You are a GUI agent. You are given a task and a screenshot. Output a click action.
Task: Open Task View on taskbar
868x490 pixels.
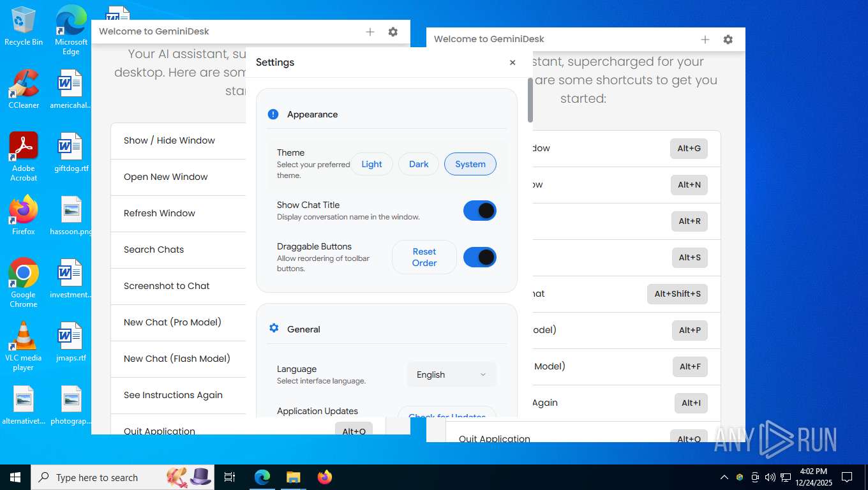230,477
